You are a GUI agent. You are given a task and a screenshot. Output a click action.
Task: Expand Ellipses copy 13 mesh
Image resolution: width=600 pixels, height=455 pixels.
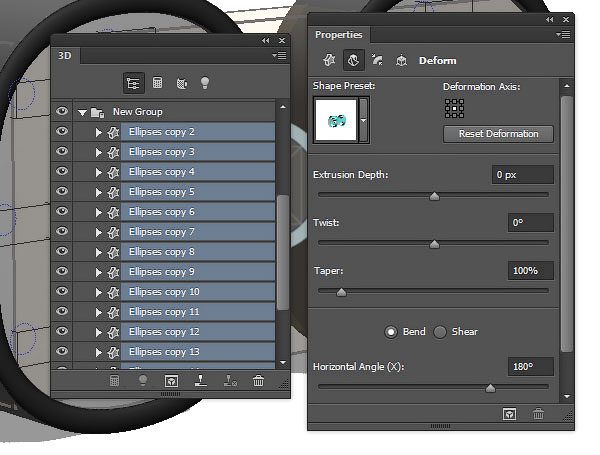(98, 352)
